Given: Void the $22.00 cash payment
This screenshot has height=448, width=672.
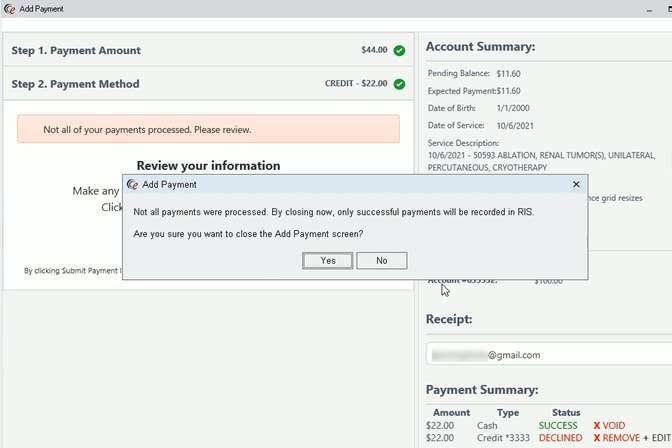Looking at the screenshot, I should click(x=613, y=425).
